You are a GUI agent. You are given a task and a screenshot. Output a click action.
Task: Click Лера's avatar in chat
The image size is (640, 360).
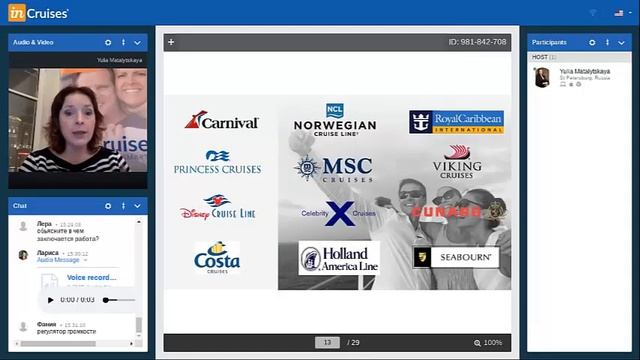pos(23,226)
